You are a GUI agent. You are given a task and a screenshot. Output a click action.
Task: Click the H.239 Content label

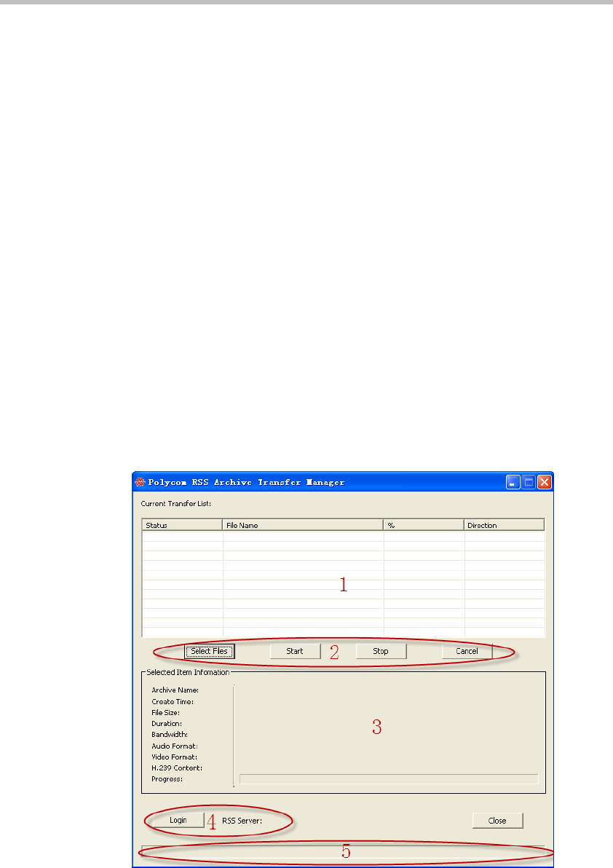tap(177, 768)
